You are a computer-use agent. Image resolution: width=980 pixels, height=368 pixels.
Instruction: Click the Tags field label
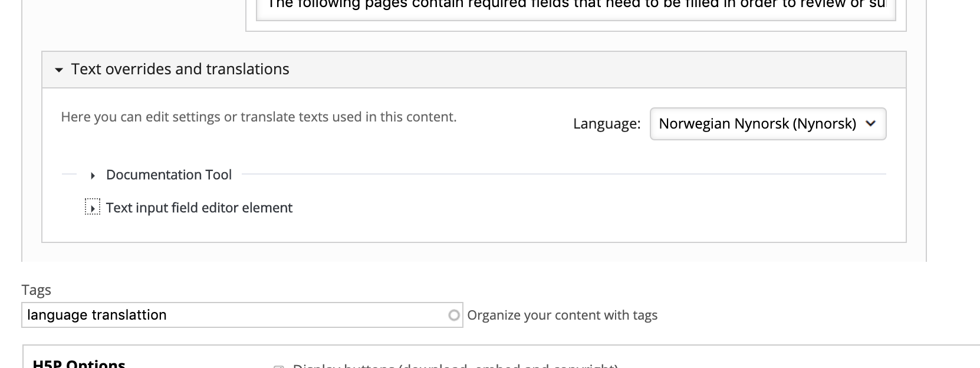(x=37, y=290)
